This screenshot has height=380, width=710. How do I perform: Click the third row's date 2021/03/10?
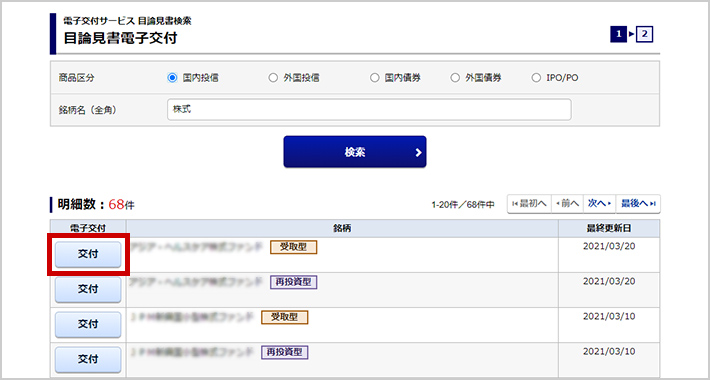tap(609, 316)
